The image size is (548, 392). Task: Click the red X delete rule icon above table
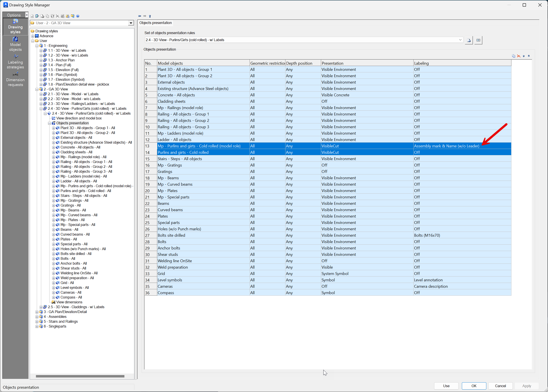519,56
